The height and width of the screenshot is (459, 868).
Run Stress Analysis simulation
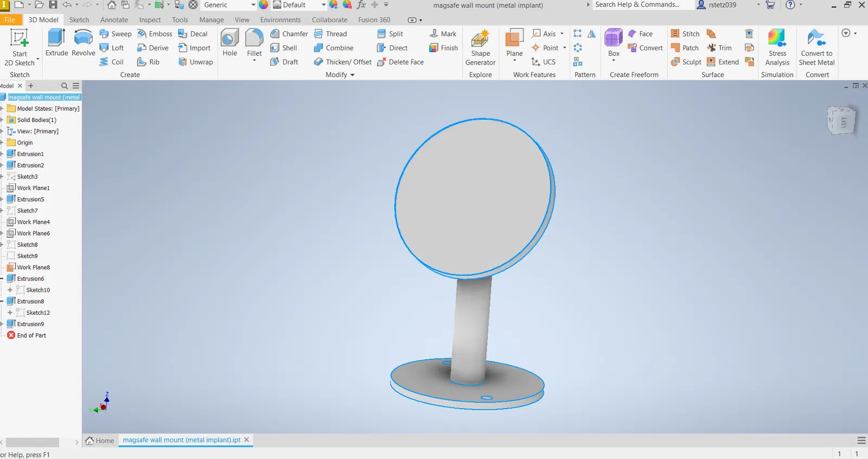click(777, 48)
